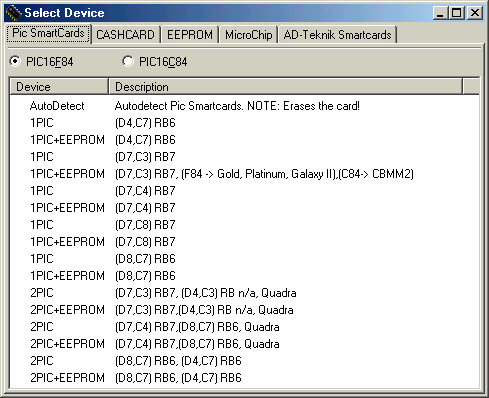489x398 pixels.
Task: Maximize the Select Device window
Action: [x=456, y=13]
